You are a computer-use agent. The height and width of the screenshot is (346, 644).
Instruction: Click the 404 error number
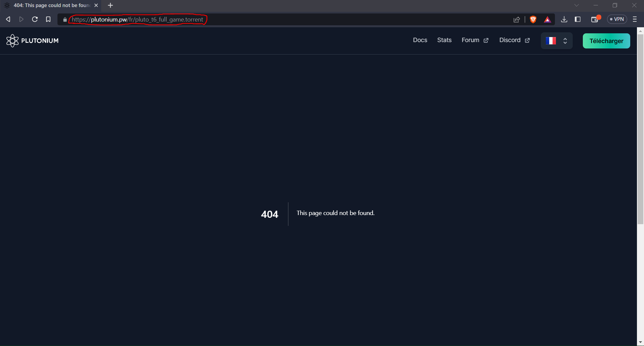270,214
